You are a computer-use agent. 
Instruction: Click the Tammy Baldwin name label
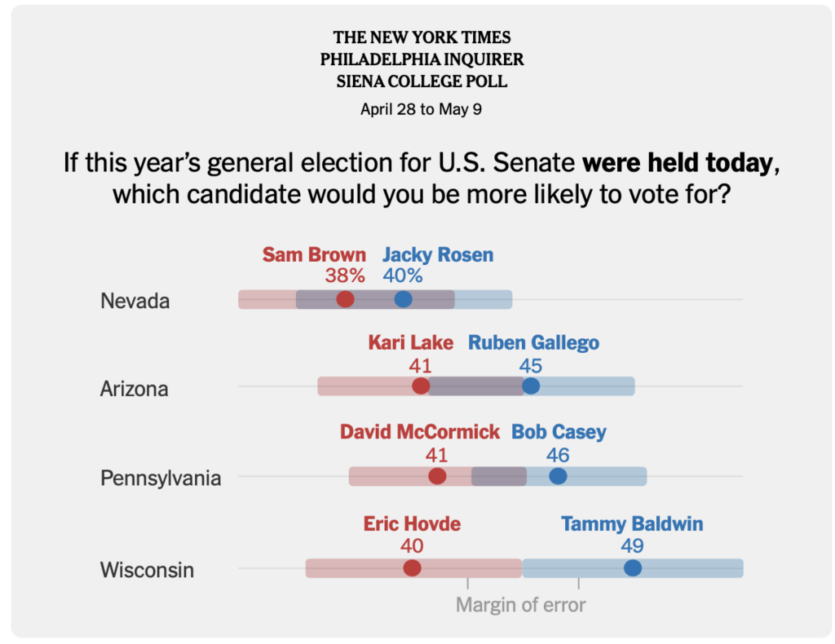(632, 524)
